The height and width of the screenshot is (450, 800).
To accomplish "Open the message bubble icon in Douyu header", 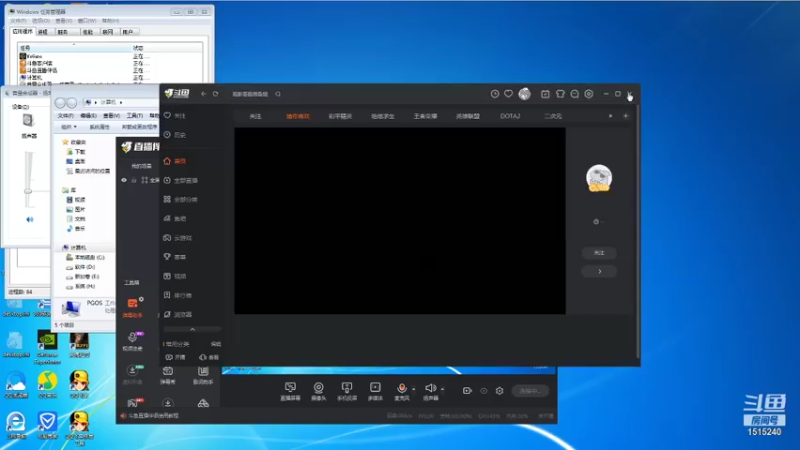I will pyautogui.click(x=574, y=94).
